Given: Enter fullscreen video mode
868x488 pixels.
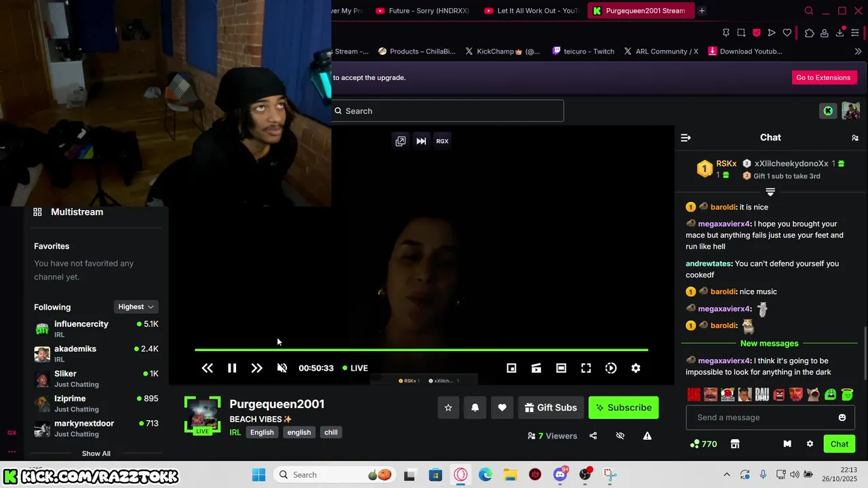Looking at the screenshot, I should pyautogui.click(x=586, y=368).
